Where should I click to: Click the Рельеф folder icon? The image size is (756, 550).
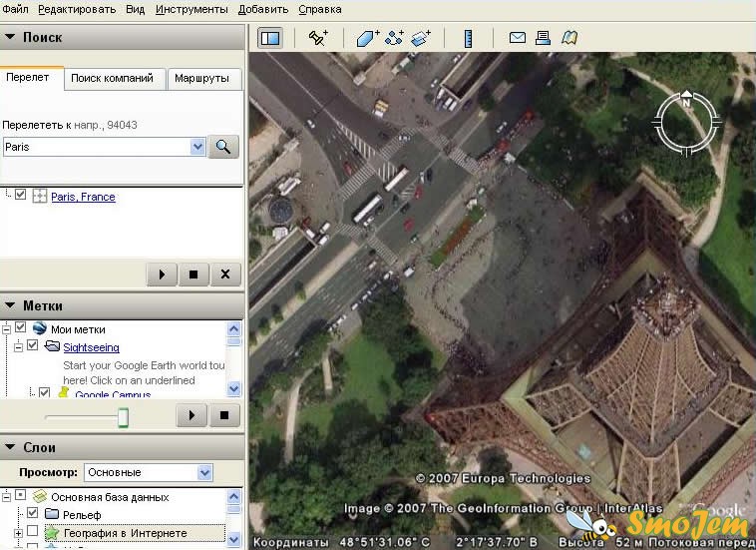click(52, 514)
